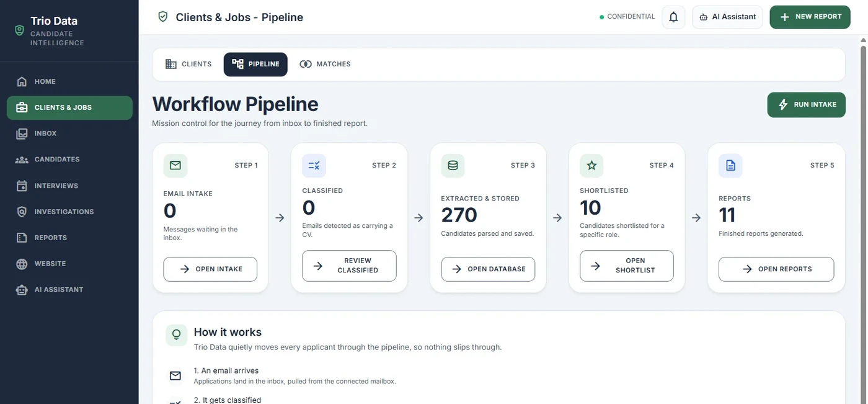Viewport: 868px width, 404px height.
Task: Click the plus icon on New Report
Action: pos(785,17)
